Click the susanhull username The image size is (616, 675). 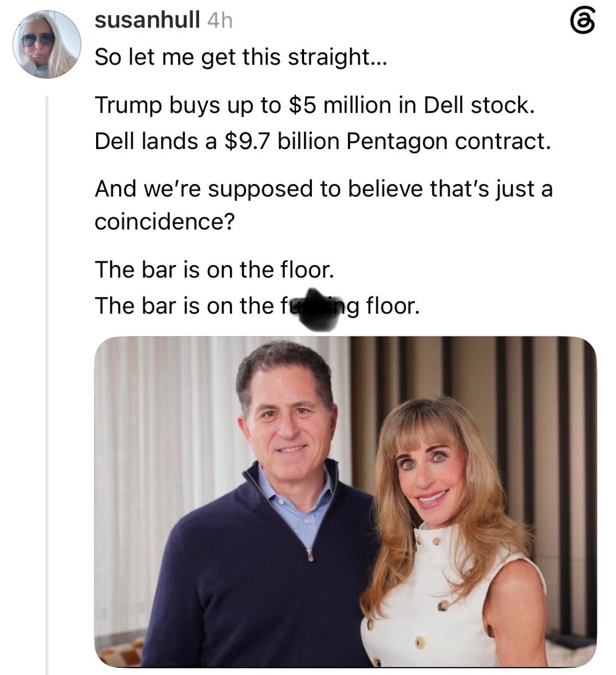pos(147,21)
